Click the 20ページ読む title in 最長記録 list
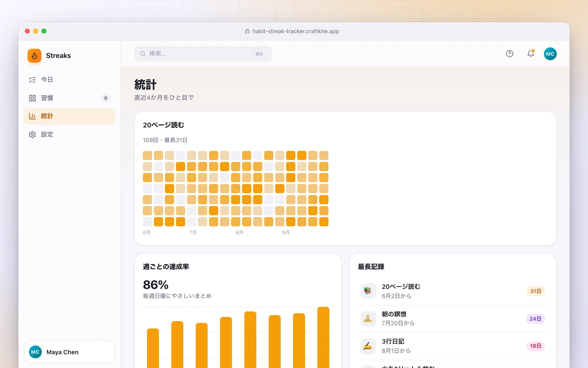The width and height of the screenshot is (588, 368). point(401,287)
